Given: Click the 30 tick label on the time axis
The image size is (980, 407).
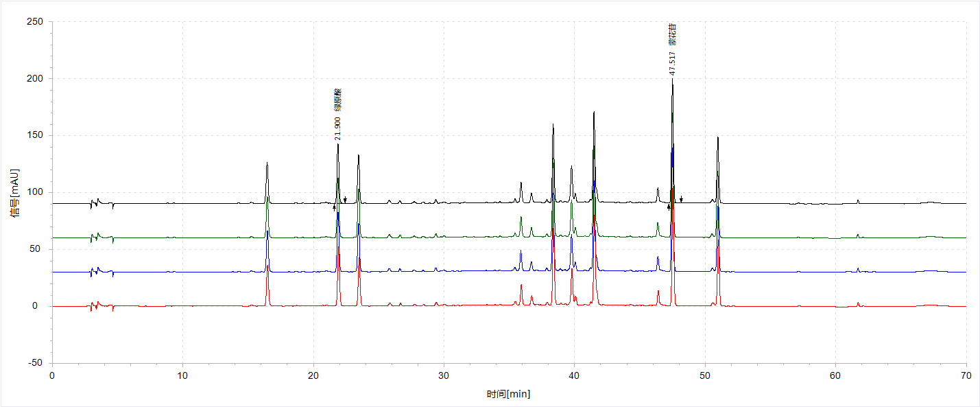Looking at the screenshot, I should [444, 376].
